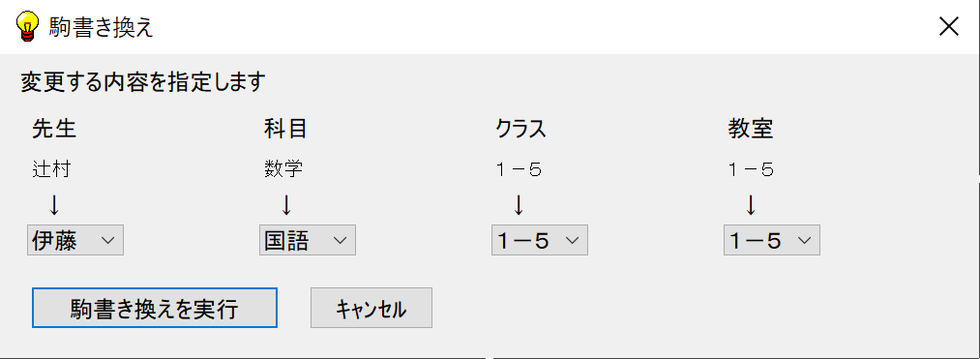
Task: Open the クラス combo box
Action: [540, 240]
